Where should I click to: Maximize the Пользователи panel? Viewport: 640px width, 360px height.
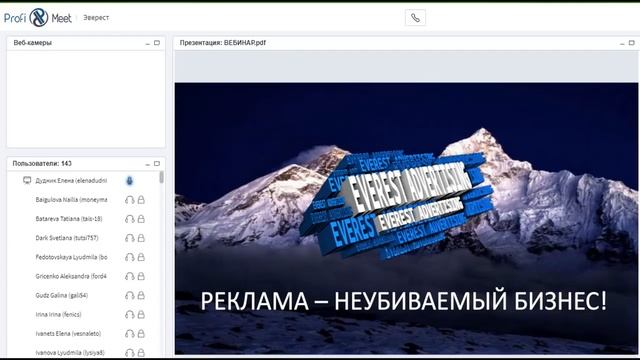click(x=157, y=164)
